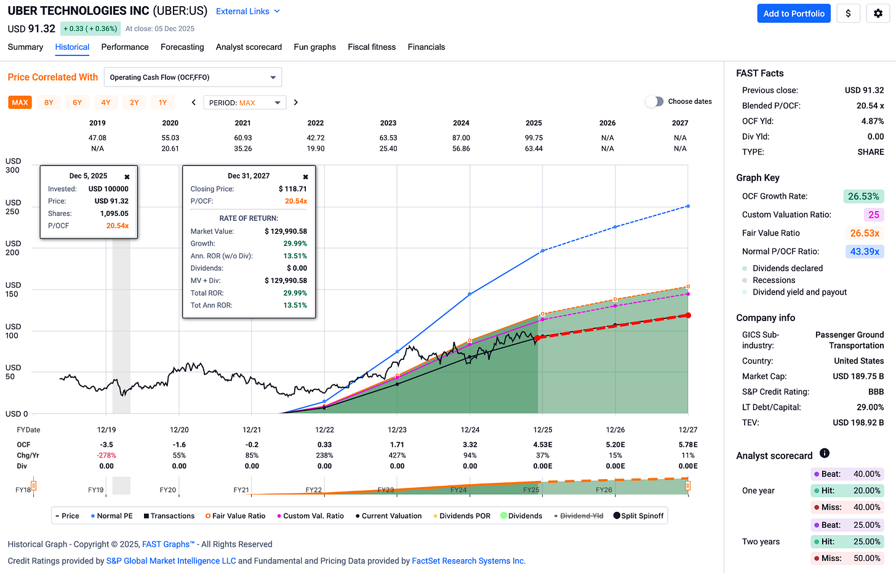Viewport: 896px width, 588px height.
Task: Click Miss 50.00% two-years scorecard value
Action: (866, 558)
